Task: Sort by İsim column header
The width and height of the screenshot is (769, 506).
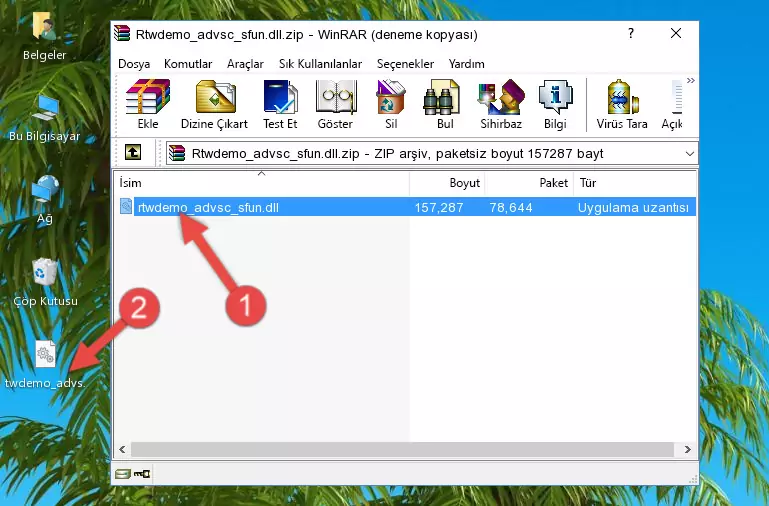Action: 262,183
